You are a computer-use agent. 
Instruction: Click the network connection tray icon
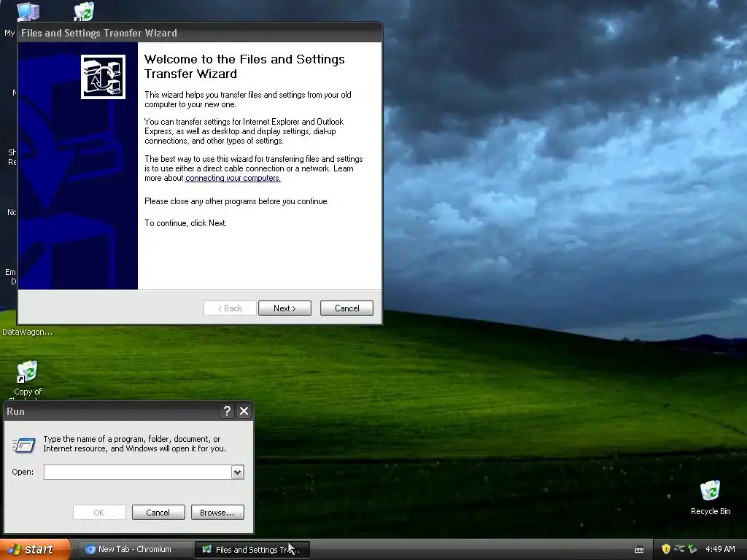[x=679, y=549]
